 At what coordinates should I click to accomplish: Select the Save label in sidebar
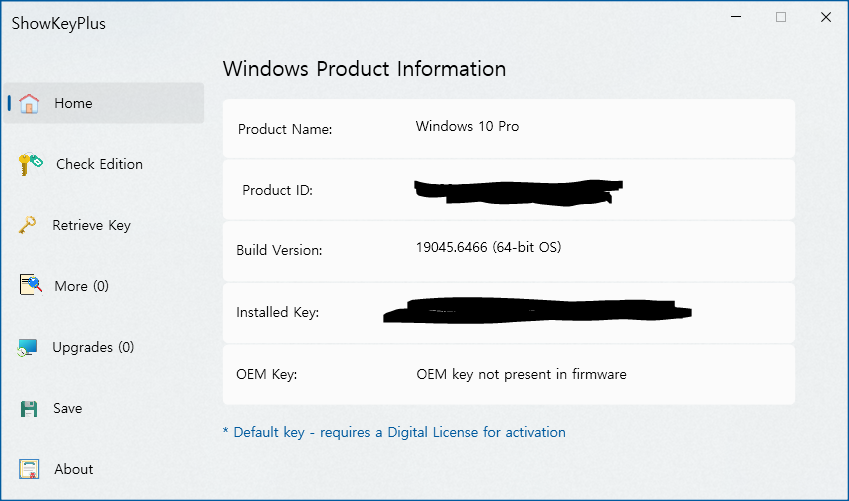coord(68,408)
